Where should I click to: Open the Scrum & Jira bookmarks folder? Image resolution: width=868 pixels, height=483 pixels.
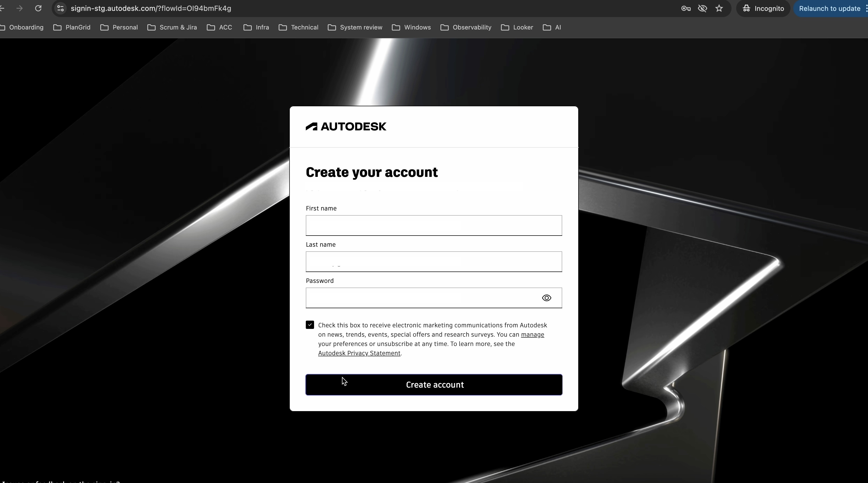coord(172,27)
